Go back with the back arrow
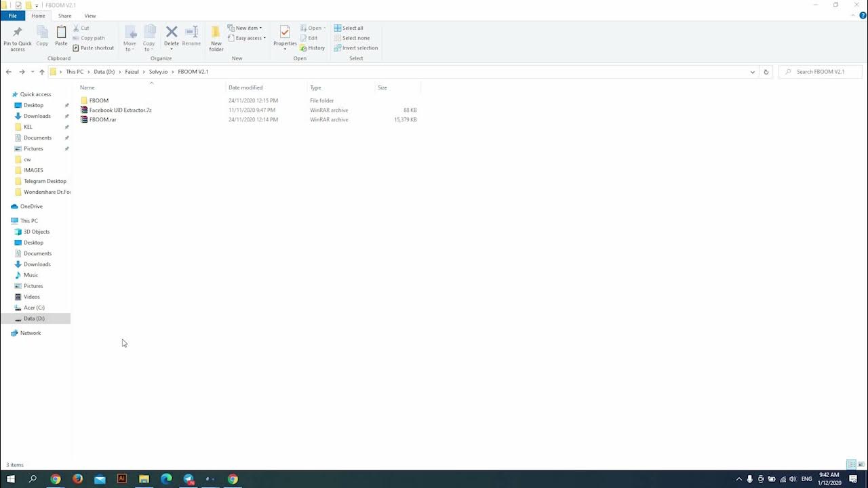 (9, 72)
